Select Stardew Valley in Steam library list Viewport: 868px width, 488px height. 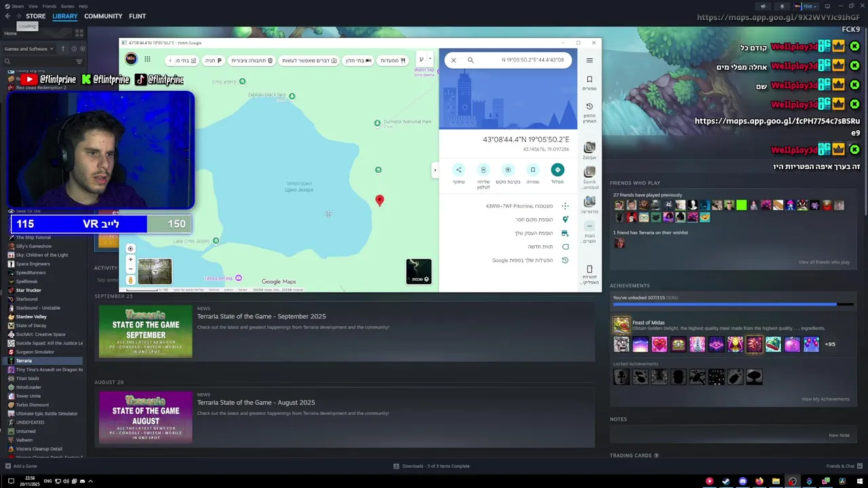(x=31, y=317)
